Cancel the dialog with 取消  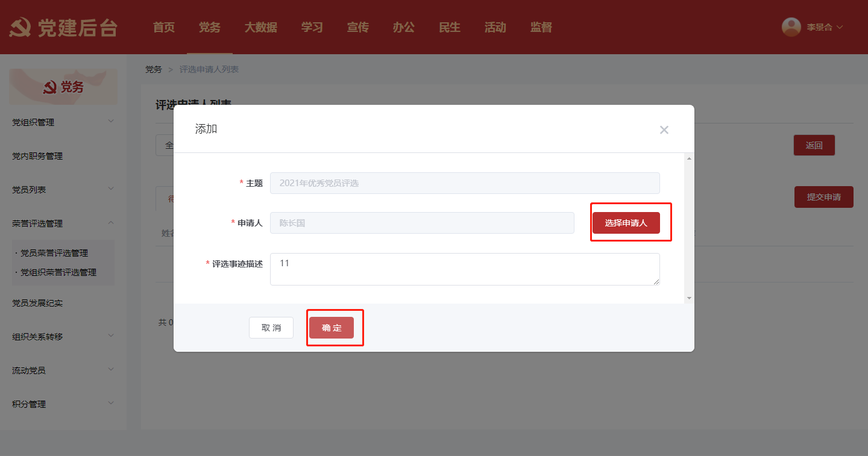point(271,328)
